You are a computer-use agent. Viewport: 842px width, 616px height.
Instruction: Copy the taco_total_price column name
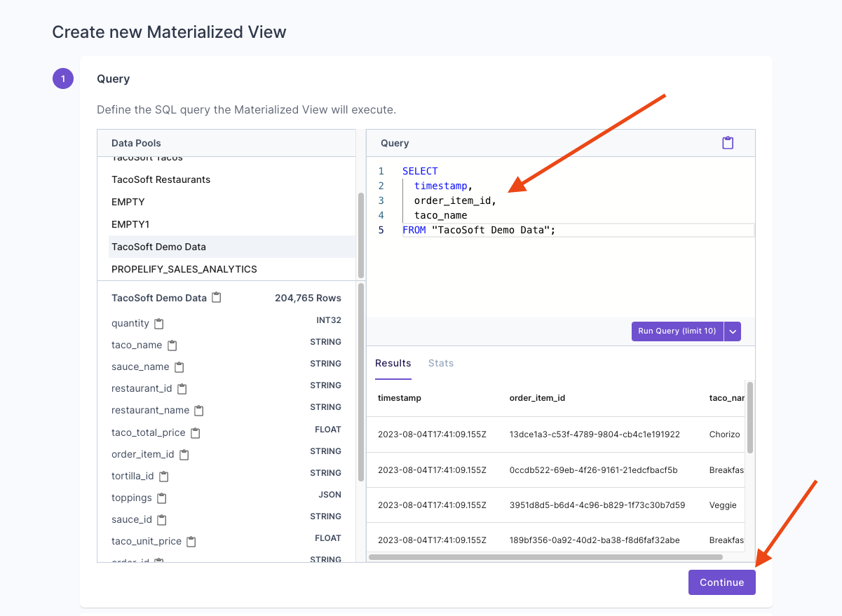[x=194, y=432]
